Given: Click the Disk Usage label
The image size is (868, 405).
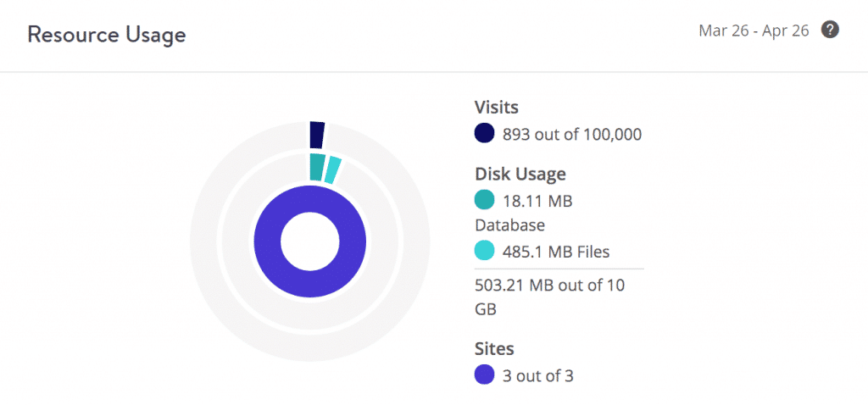Looking at the screenshot, I should point(520,175).
